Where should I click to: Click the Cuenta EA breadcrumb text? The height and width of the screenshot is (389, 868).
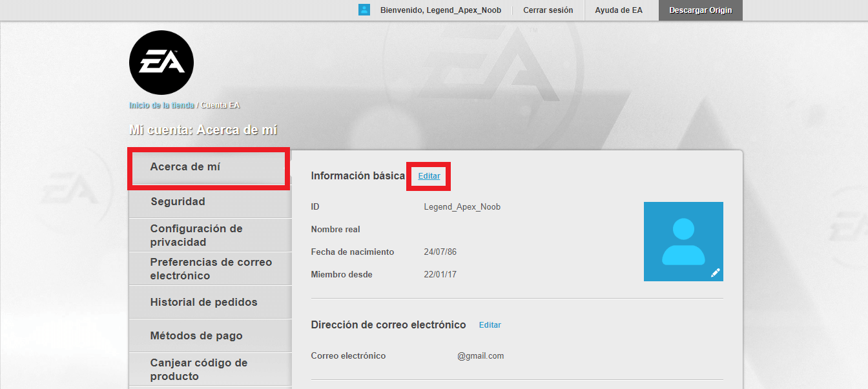point(220,105)
